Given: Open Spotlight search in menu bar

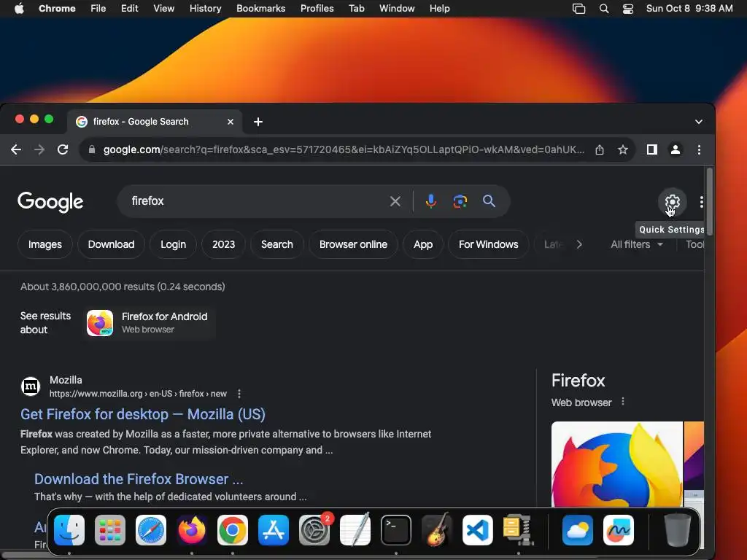Looking at the screenshot, I should tap(603, 9).
